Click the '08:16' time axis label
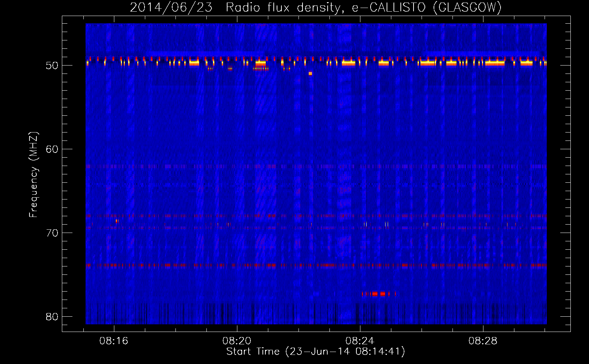This screenshot has height=364, width=589. pos(114,341)
